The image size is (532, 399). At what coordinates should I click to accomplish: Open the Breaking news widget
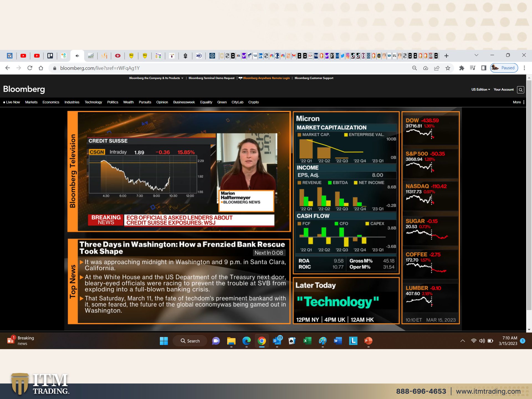(x=21, y=341)
